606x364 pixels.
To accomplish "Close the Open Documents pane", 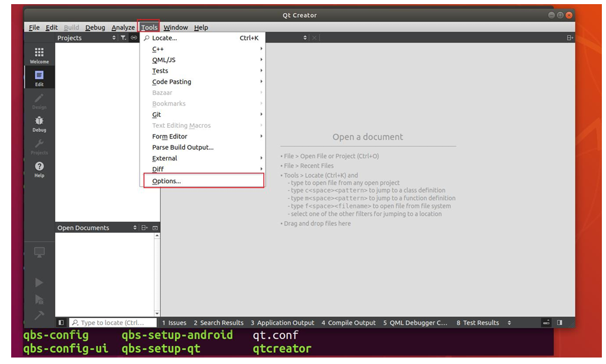I will [x=155, y=227].
